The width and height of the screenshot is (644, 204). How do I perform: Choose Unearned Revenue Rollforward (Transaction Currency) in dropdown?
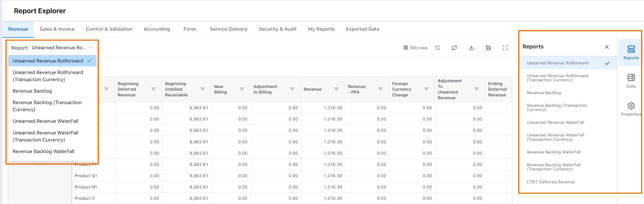52,76
